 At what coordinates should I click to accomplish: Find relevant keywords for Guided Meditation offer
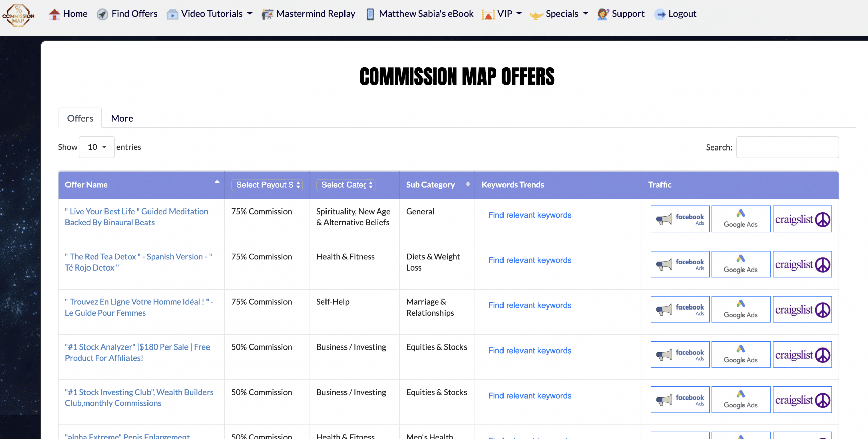coord(530,215)
